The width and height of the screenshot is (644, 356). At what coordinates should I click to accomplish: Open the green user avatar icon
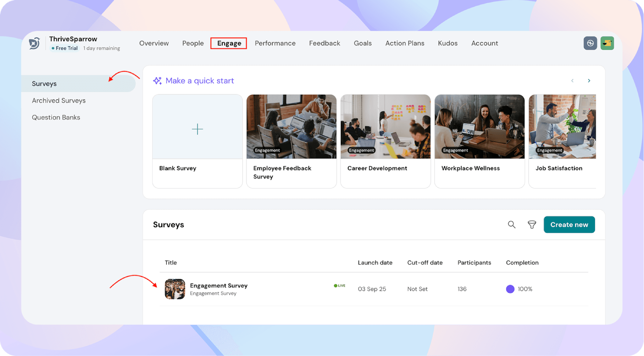[x=607, y=43]
